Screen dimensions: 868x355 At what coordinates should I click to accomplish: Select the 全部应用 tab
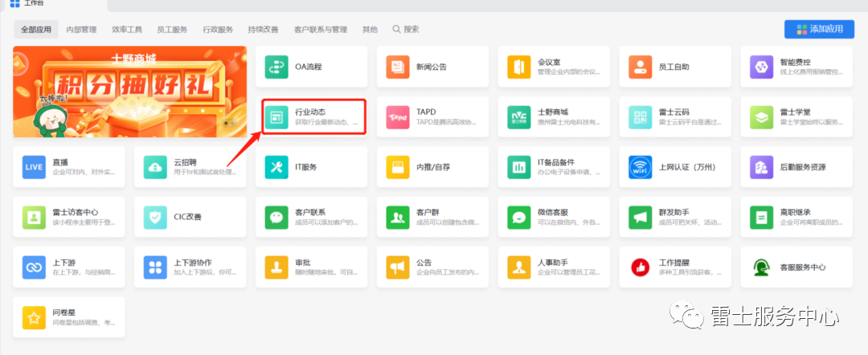[36, 29]
